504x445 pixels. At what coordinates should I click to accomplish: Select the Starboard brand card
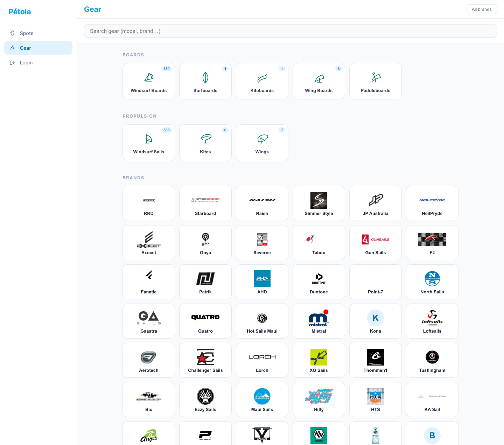[205, 203]
